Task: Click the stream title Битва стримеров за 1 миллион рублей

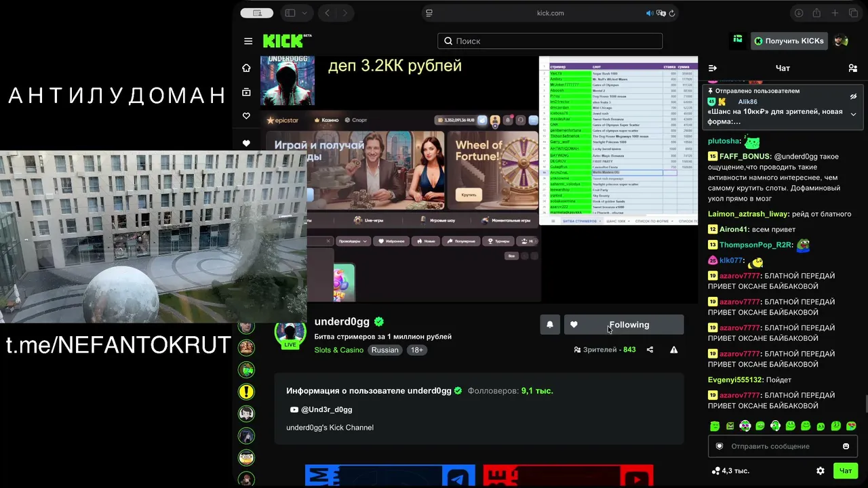Action: (x=383, y=337)
